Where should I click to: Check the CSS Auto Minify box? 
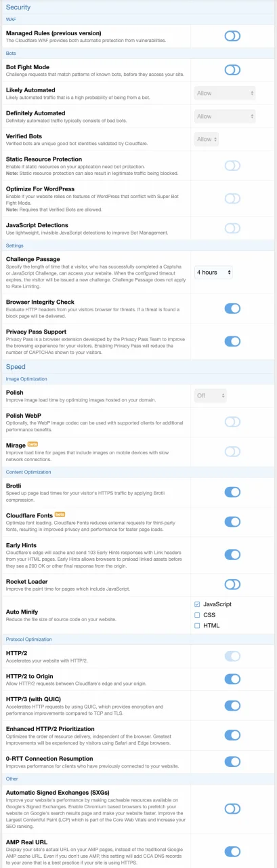pyautogui.click(x=197, y=614)
